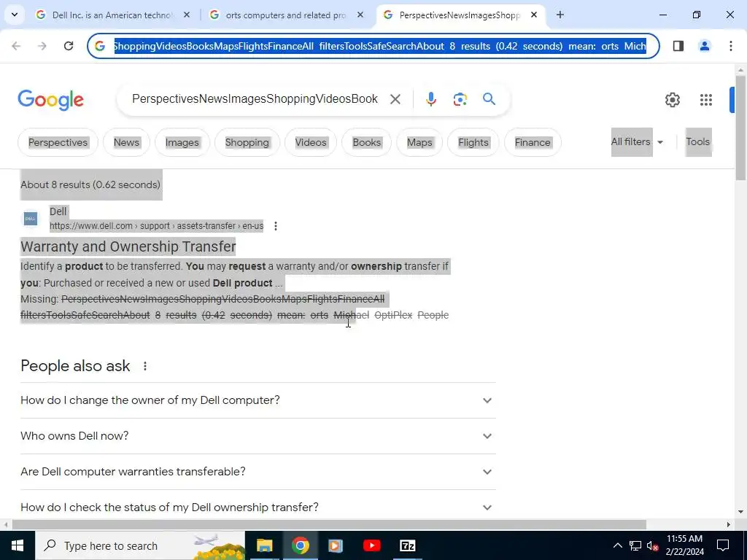The height and width of the screenshot is (560, 747).
Task: Click inside the Google search field
Action: click(x=255, y=99)
